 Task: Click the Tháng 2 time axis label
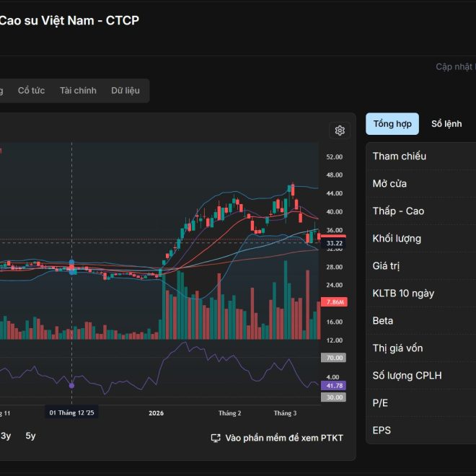[230, 413]
